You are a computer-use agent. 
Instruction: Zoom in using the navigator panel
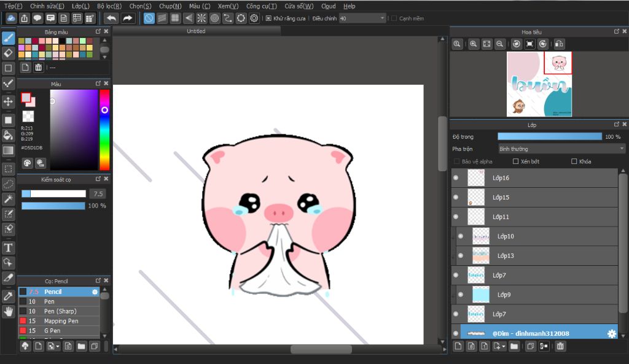pos(474,44)
